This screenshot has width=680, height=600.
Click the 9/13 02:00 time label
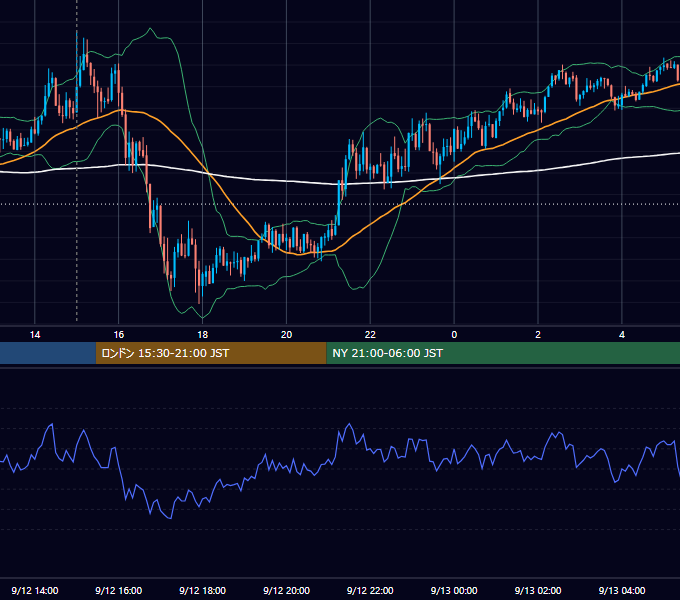click(538, 590)
